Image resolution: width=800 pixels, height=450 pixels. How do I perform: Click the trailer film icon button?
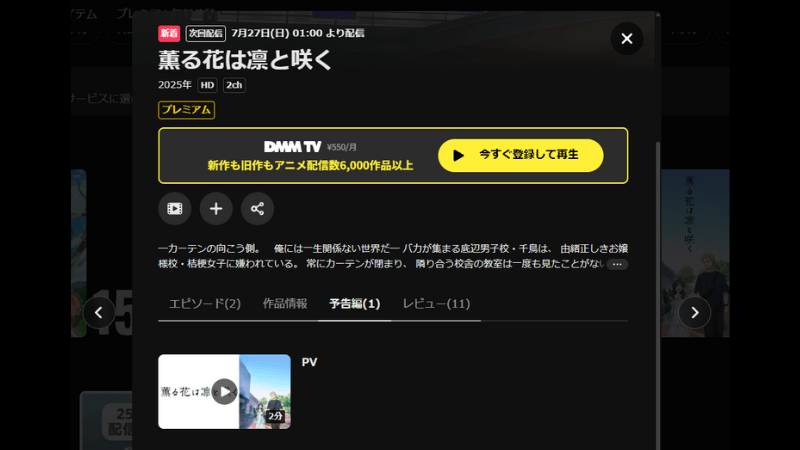(x=174, y=209)
